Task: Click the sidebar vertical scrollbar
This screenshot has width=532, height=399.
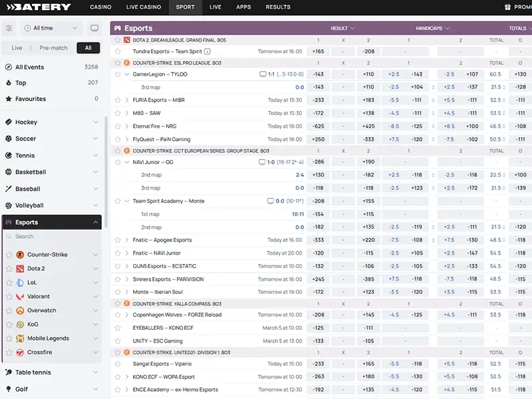Action: point(106,172)
